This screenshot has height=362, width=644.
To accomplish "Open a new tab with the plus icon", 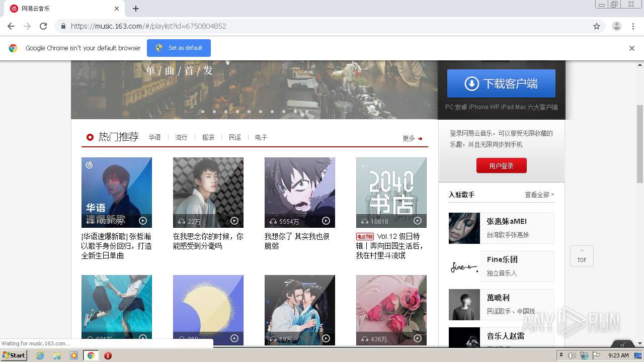I will (x=136, y=9).
